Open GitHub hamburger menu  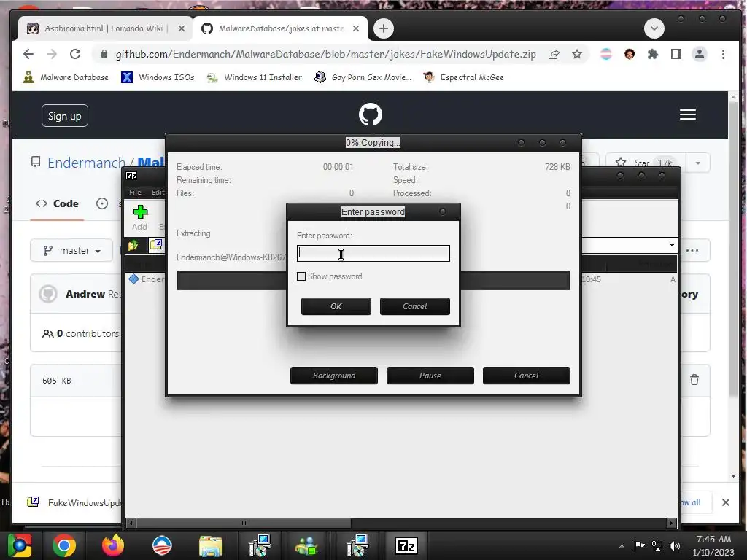687,114
